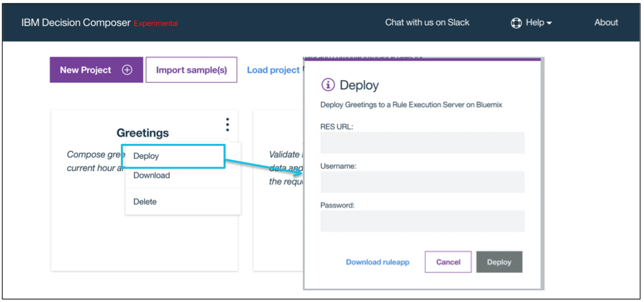This screenshot has height=302, width=644.
Task: Cancel the Deploy dialog
Action: [x=448, y=262]
